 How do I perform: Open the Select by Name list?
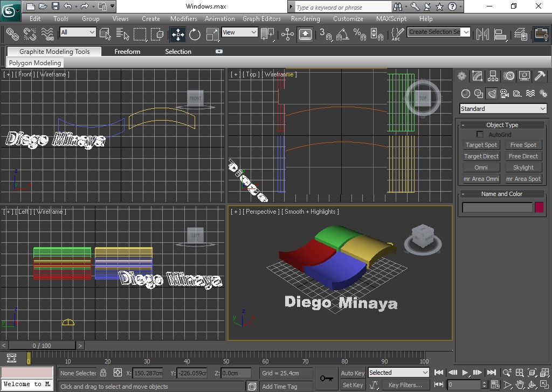[122, 34]
